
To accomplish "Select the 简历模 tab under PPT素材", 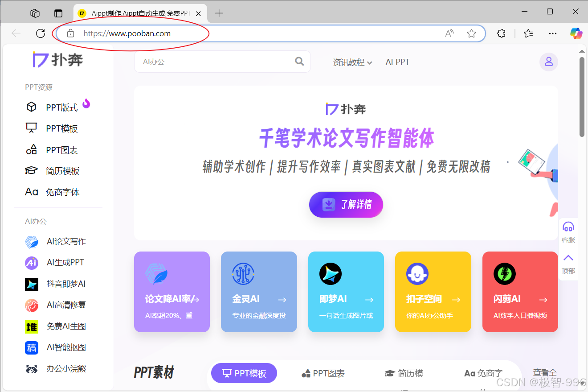I will click(404, 373).
